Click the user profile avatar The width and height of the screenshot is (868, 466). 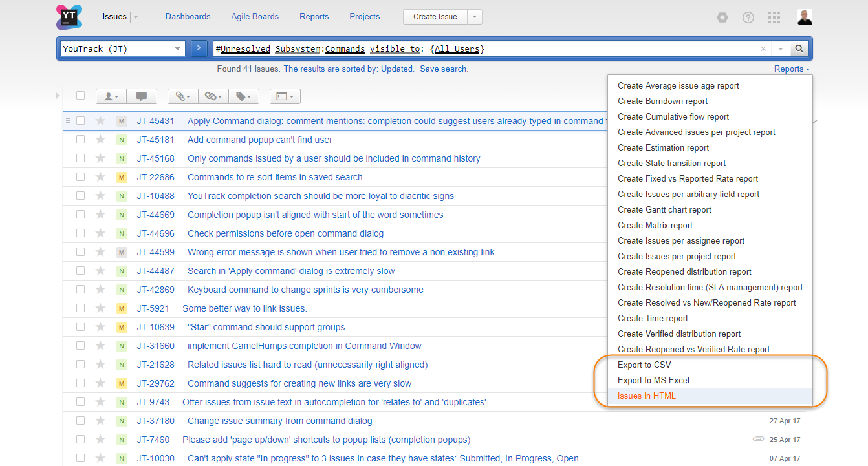click(x=805, y=17)
